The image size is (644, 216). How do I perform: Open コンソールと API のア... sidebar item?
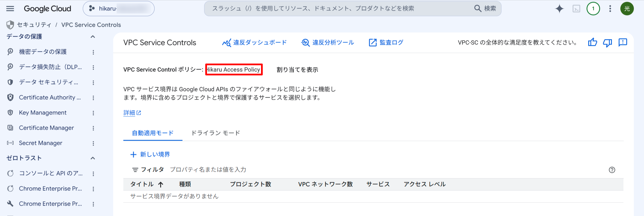coord(51,173)
